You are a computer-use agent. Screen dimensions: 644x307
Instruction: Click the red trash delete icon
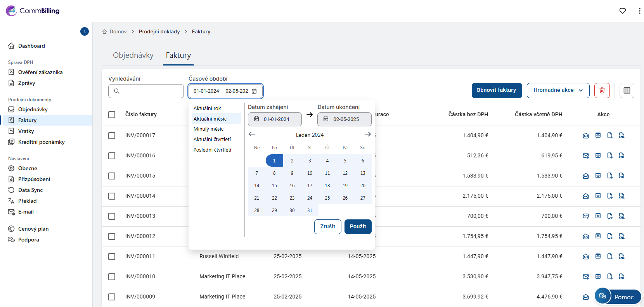602,90
